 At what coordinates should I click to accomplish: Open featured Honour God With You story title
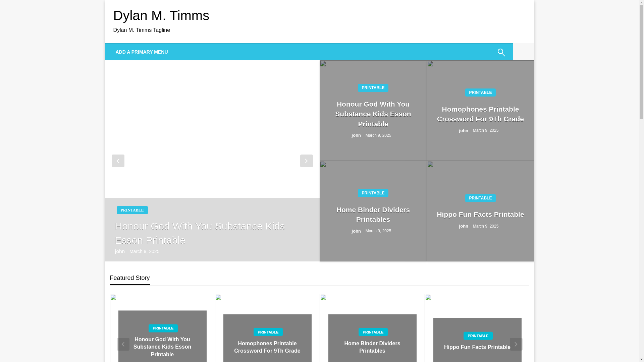(x=162, y=347)
